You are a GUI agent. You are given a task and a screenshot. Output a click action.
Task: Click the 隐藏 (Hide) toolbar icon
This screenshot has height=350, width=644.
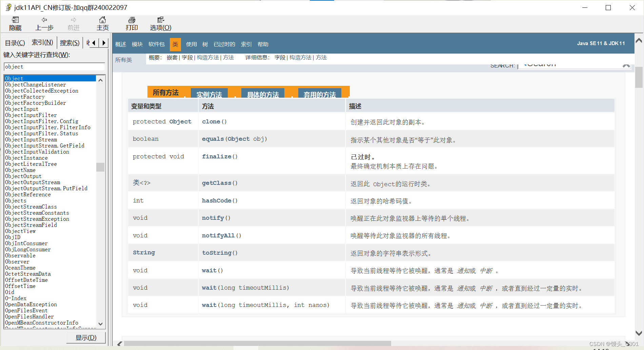15,24
